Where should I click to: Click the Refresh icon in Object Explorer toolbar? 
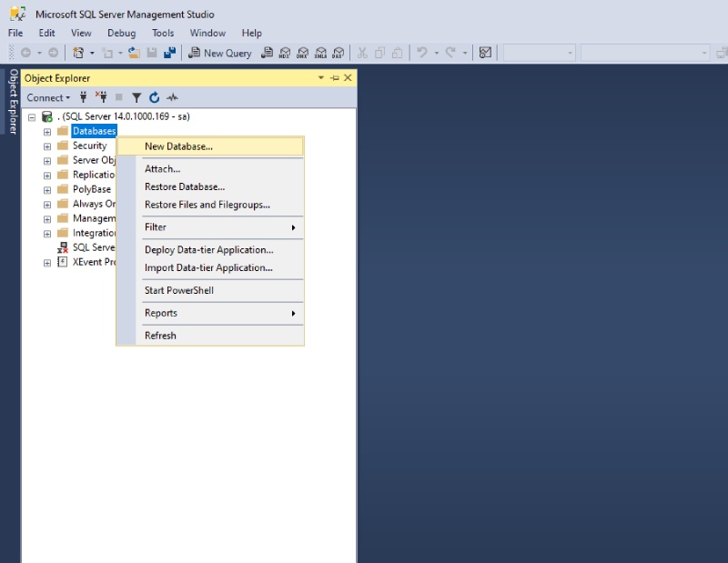pyautogui.click(x=155, y=97)
